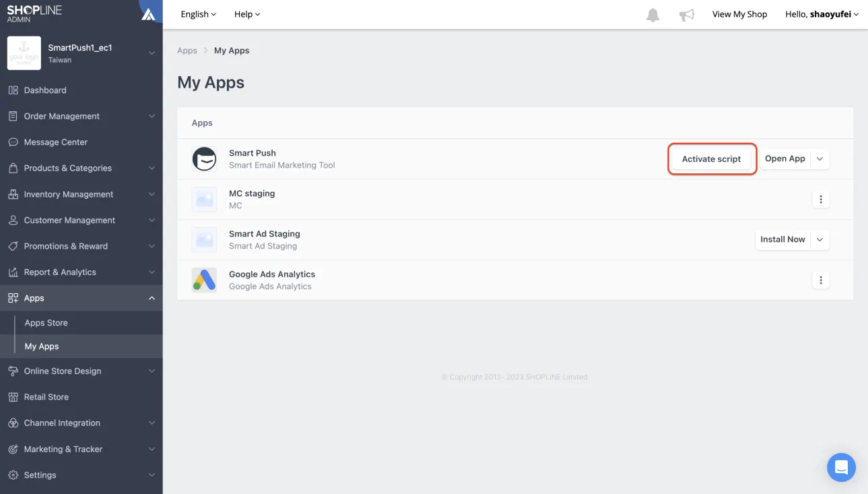Click the SmartPush1_ec1 shop logo thumbnail

coord(24,53)
